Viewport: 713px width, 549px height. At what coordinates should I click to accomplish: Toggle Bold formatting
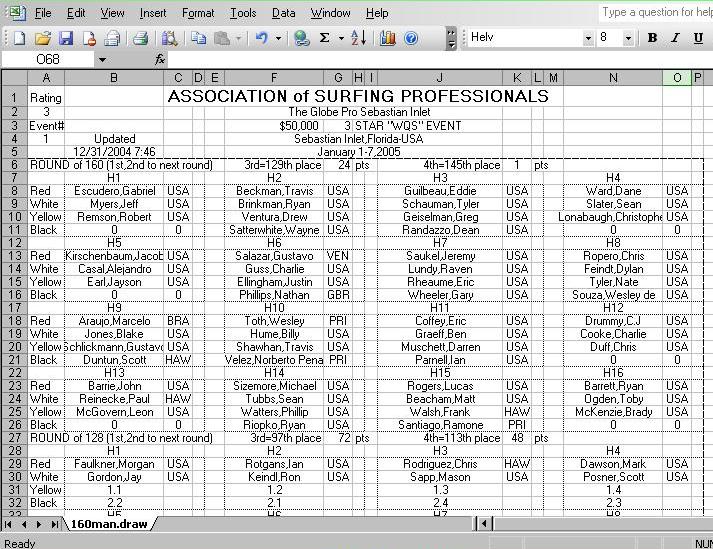click(652, 38)
